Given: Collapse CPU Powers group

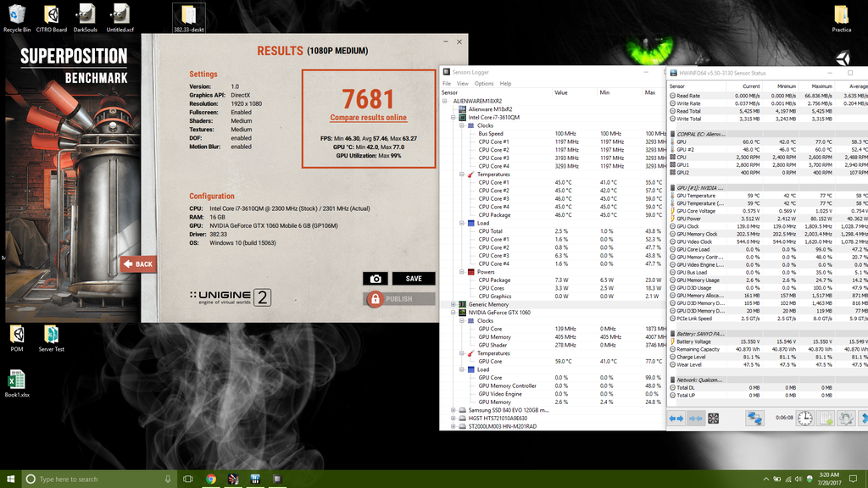Looking at the screenshot, I should pyautogui.click(x=462, y=272).
